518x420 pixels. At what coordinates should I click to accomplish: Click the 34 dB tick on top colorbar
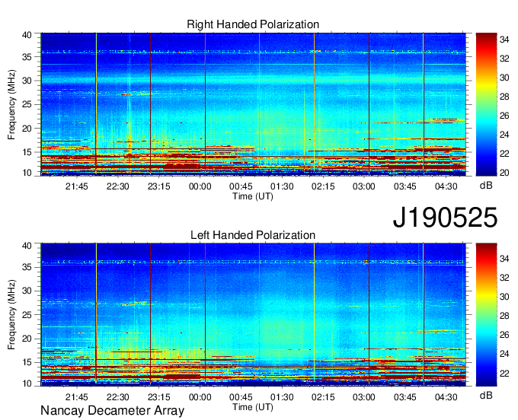point(504,40)
